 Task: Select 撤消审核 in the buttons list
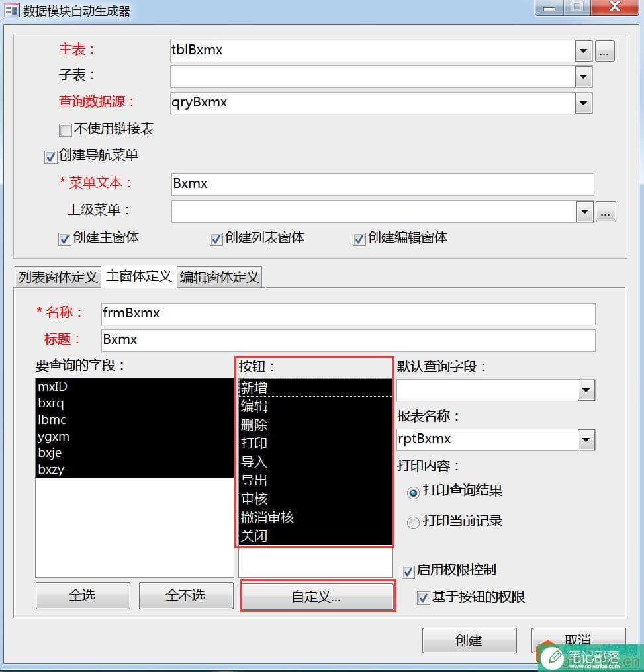[316, 517]
